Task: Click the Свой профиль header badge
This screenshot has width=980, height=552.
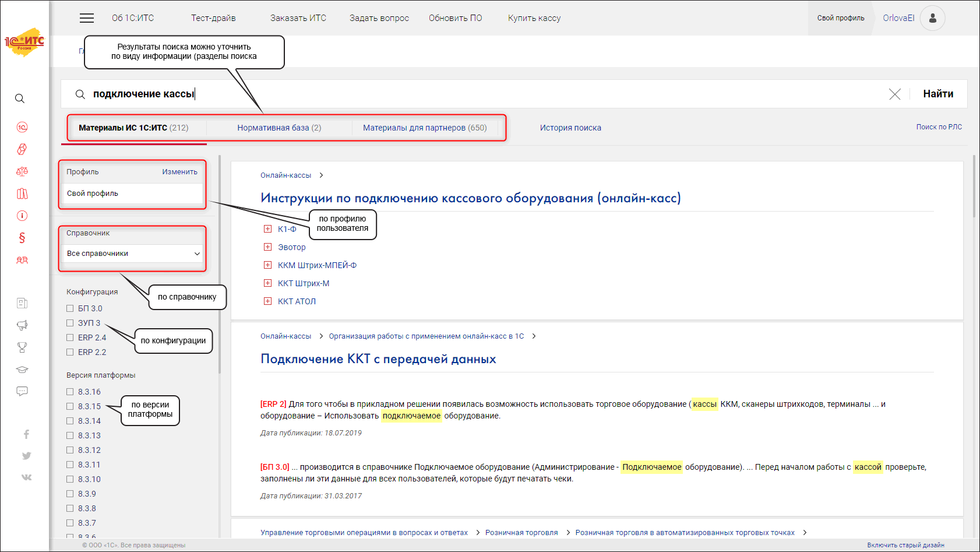Action: pyautogui.click(x=841, y=18)
